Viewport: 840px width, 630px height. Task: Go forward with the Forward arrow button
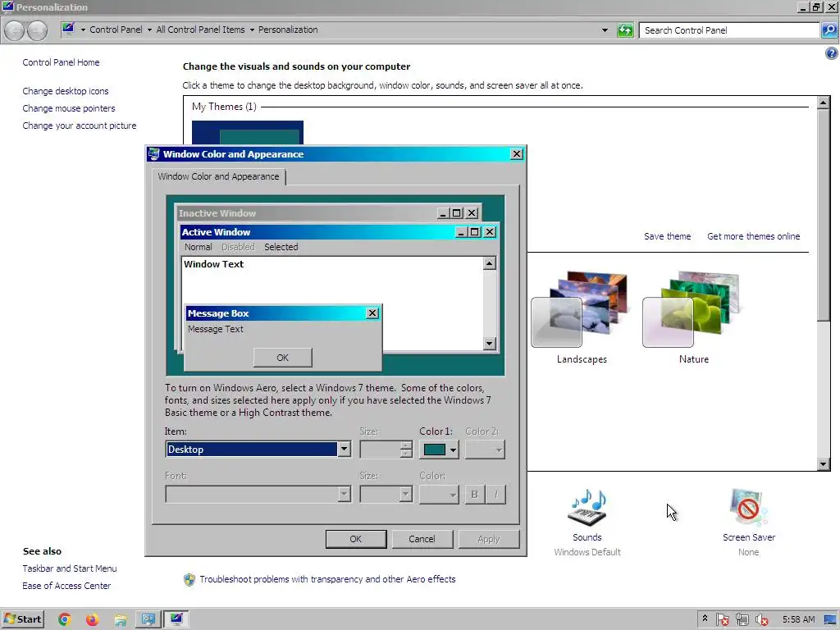pyautogui.click(x=37, y=30)
